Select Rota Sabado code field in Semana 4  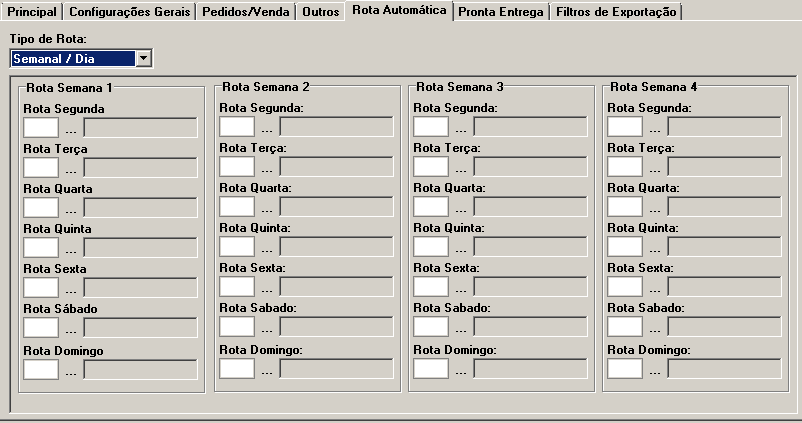click(x=625, y=327)
